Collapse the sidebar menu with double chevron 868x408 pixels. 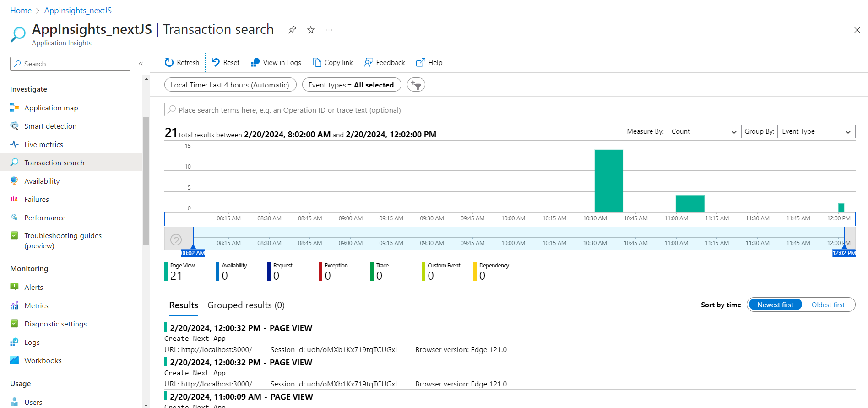click(x=141, y=64)
